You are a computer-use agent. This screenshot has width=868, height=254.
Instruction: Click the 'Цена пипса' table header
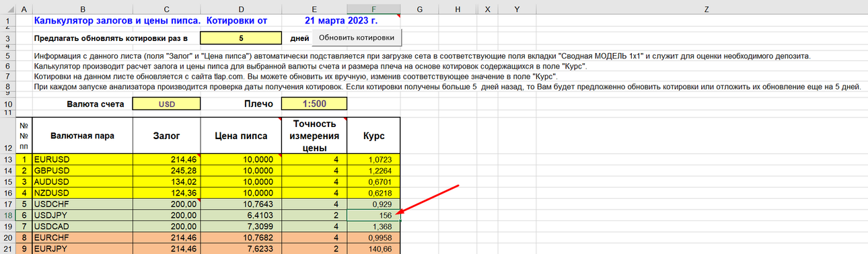pos(240,136)
